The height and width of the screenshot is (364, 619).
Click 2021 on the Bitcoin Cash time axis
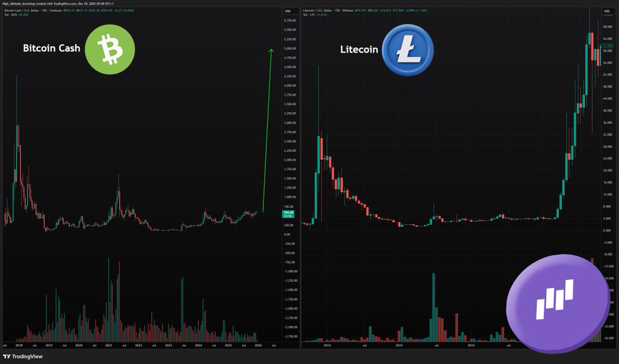[109, 345]
